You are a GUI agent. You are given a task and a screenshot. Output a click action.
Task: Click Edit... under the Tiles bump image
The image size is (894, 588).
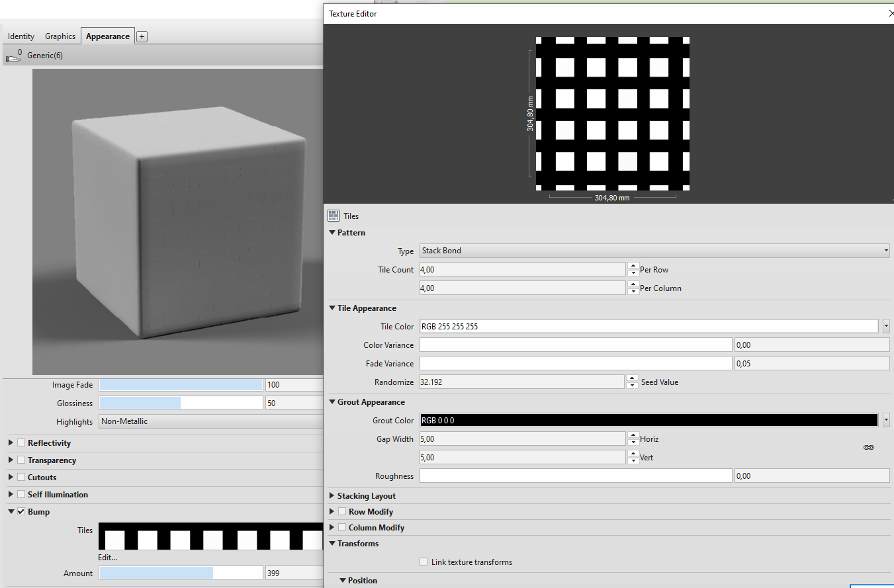(108, 558)
